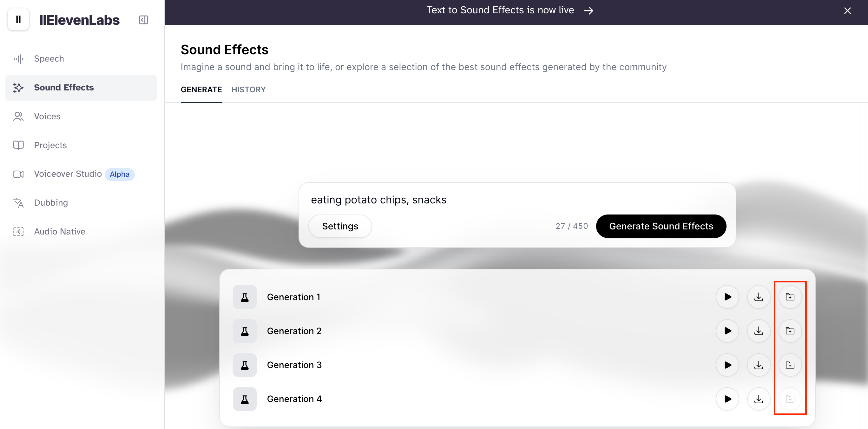Switch to the HISTORY tab
The image size is (868, 429).
(248, 90)
